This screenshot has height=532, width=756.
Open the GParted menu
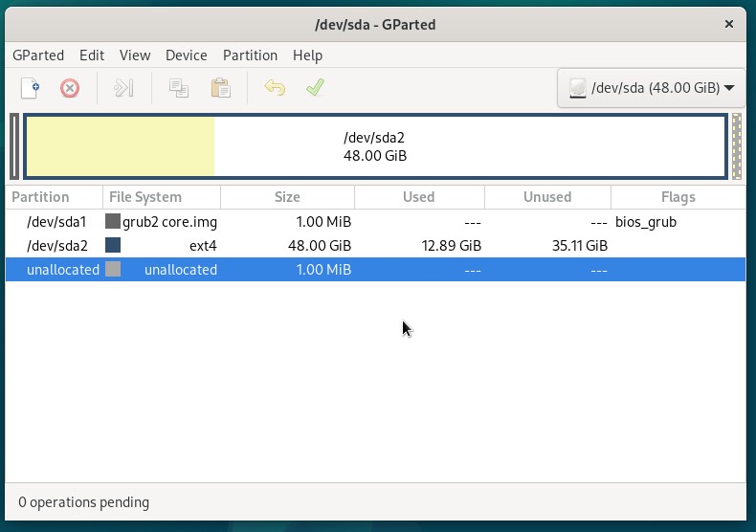(38, 55)
